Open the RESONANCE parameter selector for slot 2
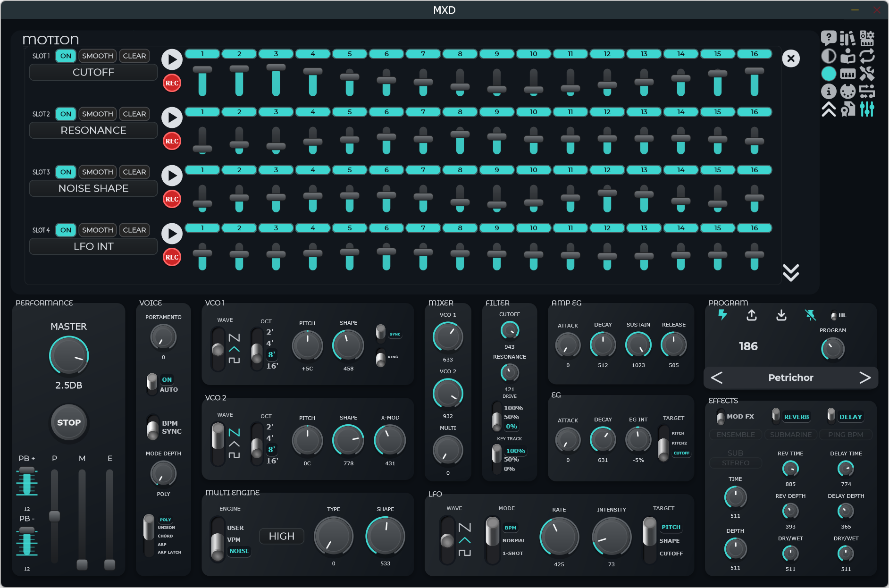This screenshot has width=889, height=588. [93, 130]
